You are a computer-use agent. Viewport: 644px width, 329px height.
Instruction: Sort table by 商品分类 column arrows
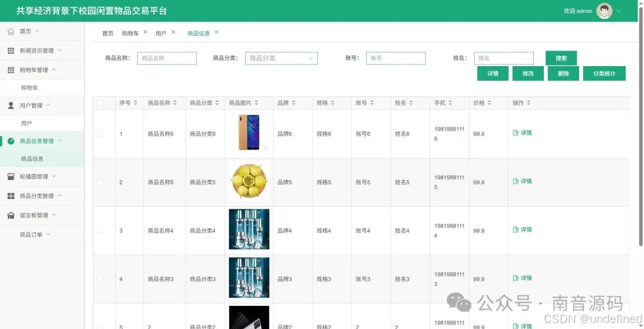[217, 103]
